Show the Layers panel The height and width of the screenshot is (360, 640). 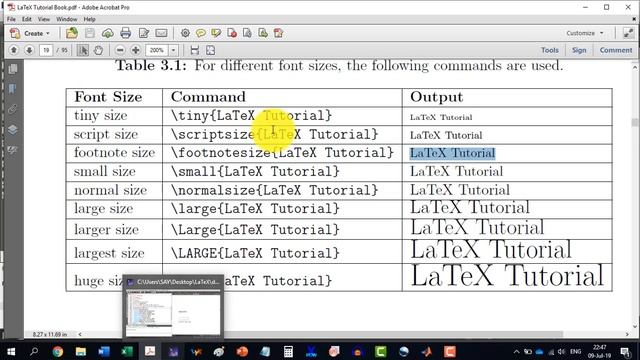point(13,130)
